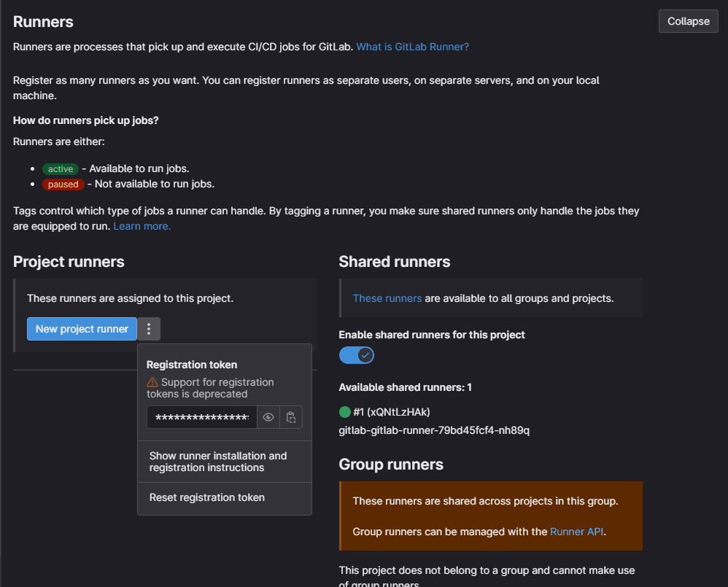The width and height of the screenshot is (728, 587).
Task: Click the green active status badge
Action: 61,169
